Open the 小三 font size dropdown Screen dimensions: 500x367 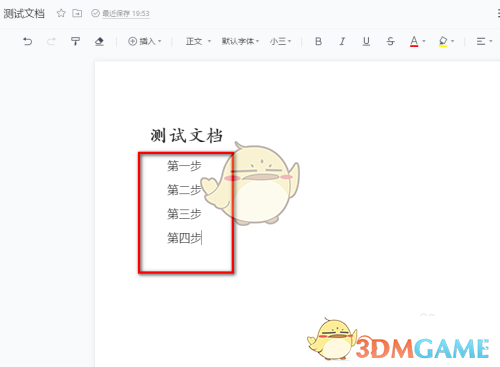click(x=280, y=41)
